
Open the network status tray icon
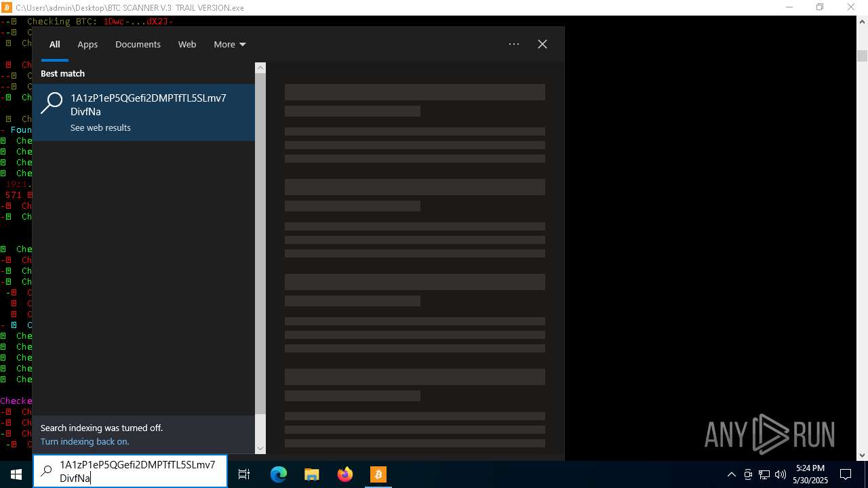(764, 474)
